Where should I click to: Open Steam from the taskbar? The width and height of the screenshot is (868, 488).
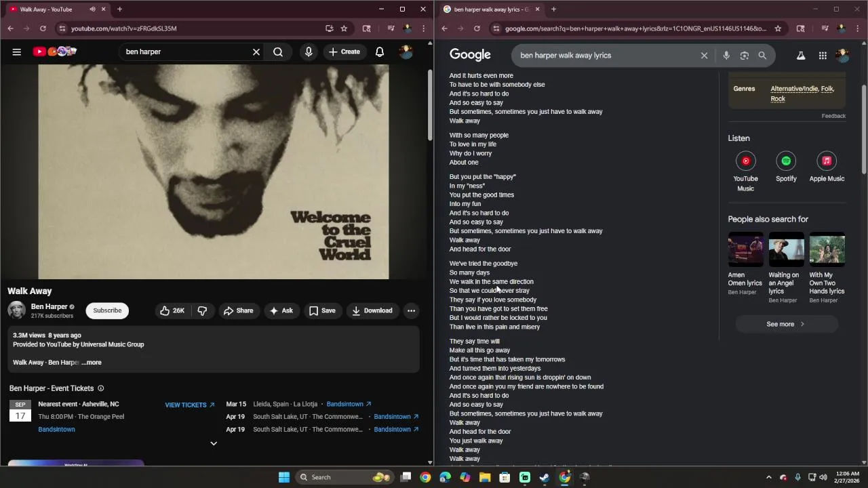click(545, 477)
